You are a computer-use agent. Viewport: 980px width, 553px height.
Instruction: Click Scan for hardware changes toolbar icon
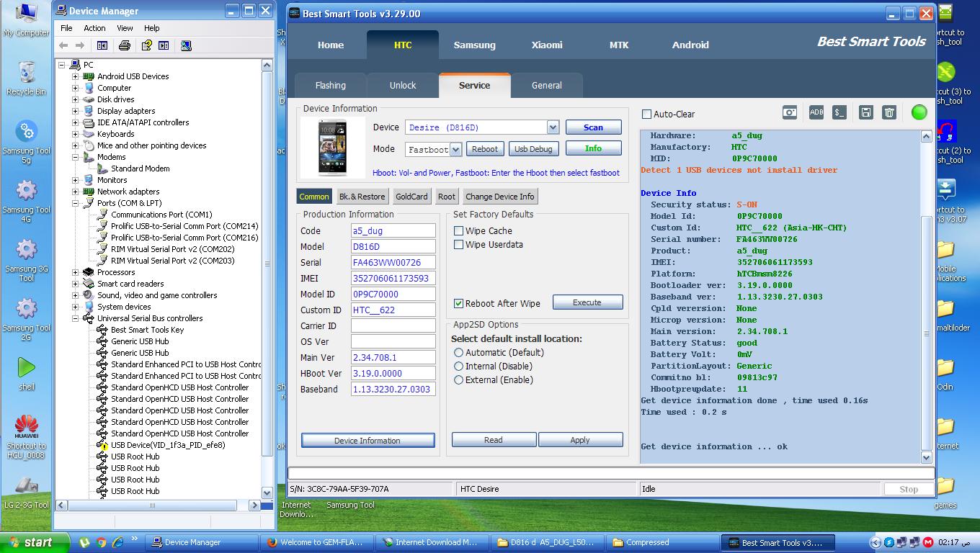pos(186,45)
